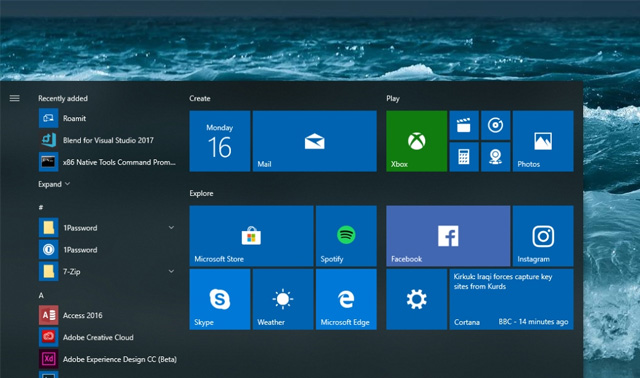The image size is (640, 378).
Task: Open the Roamit app icon
Action: [49, 118]
